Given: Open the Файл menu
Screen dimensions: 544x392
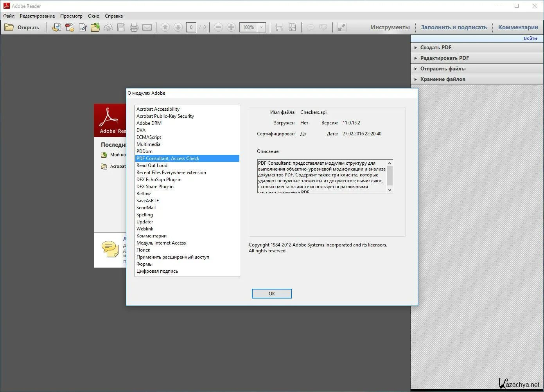Looking at the screenshot, I should 9,16.
